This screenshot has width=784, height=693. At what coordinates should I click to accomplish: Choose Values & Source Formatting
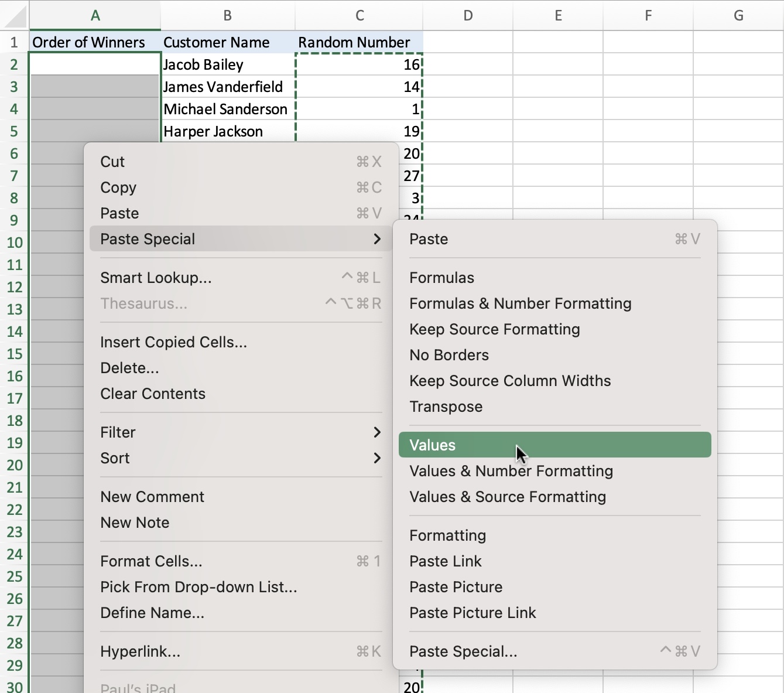coord(555,497)
